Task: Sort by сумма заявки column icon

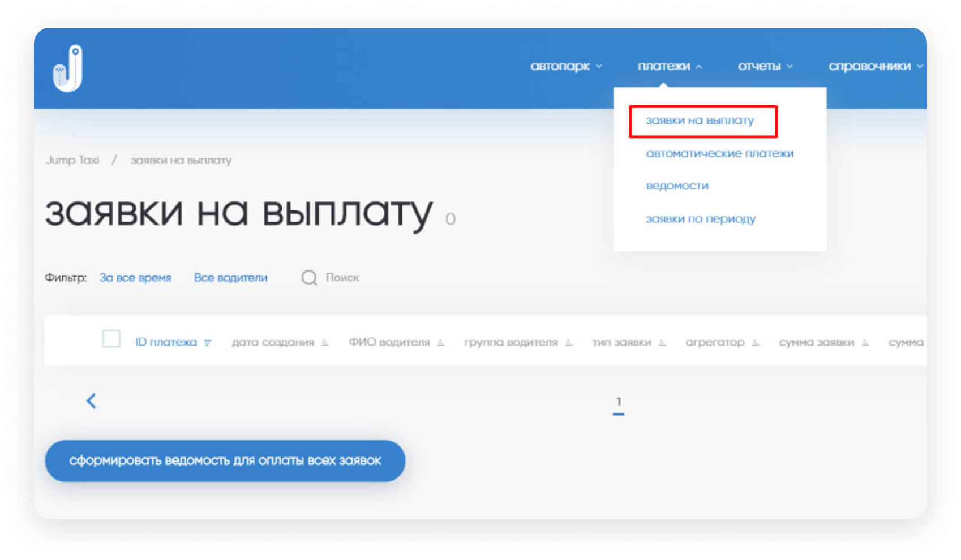Action: (865, 343)
